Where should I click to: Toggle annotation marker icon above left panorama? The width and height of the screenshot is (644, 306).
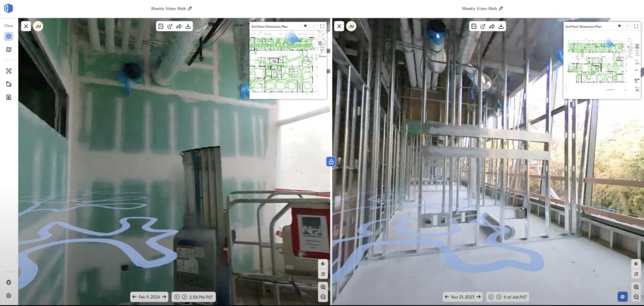coord(161,26)
